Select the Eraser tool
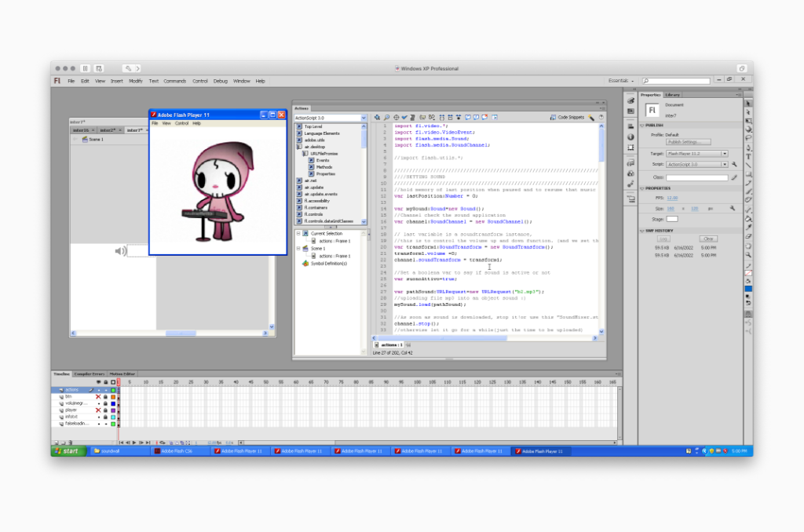Screen dimensions: 804x532 [x=748, y=236]
